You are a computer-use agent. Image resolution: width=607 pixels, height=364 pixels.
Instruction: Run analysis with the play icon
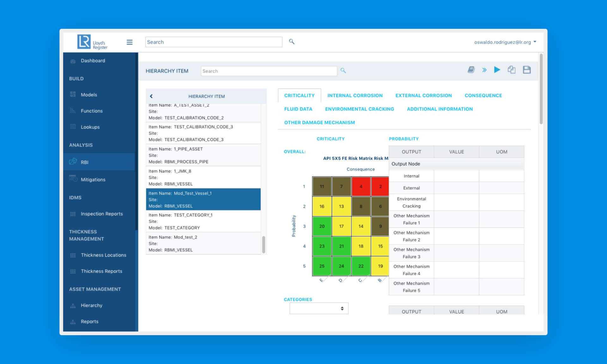click(x=497, y=70)
